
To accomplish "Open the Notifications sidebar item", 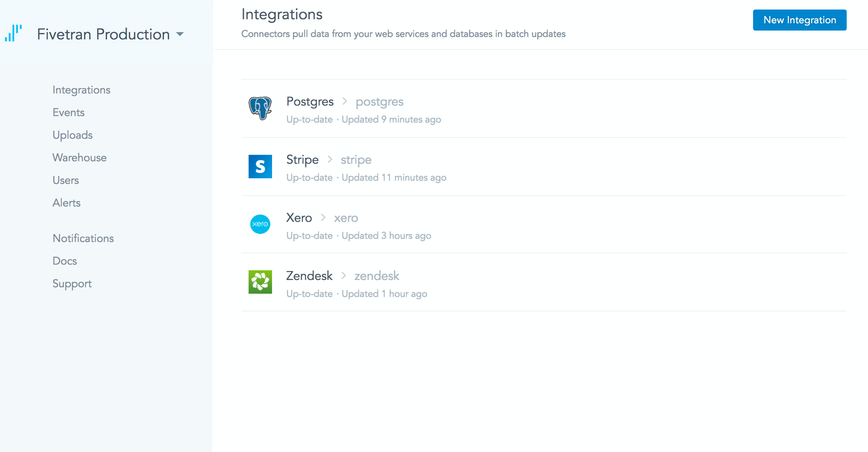I will [83, 238].
